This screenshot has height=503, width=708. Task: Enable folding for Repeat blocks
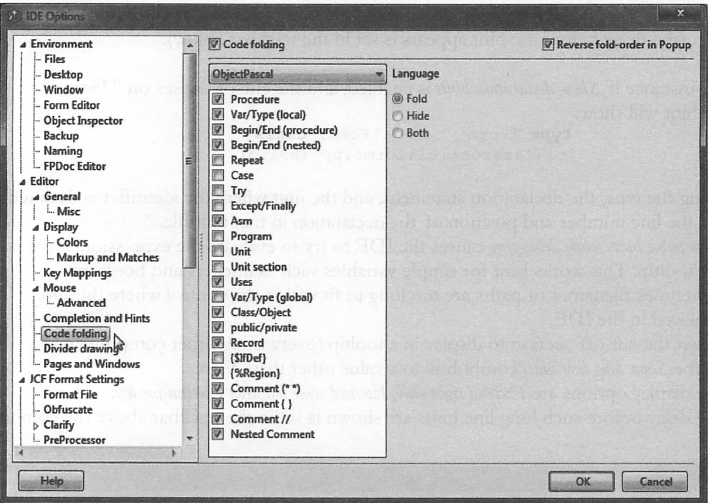pyautogui.click(x=219, y=160)
